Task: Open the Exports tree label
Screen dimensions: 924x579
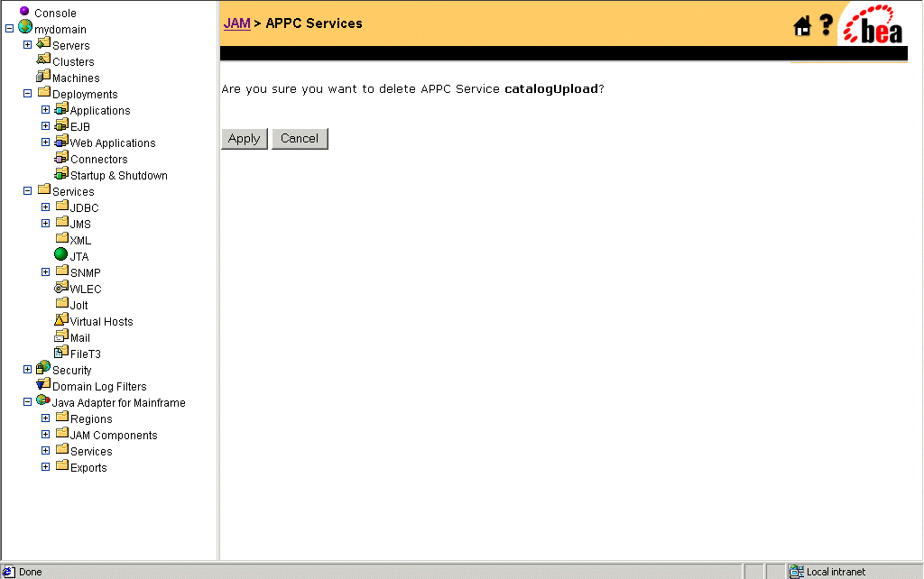Action: (x=88, y=468)
